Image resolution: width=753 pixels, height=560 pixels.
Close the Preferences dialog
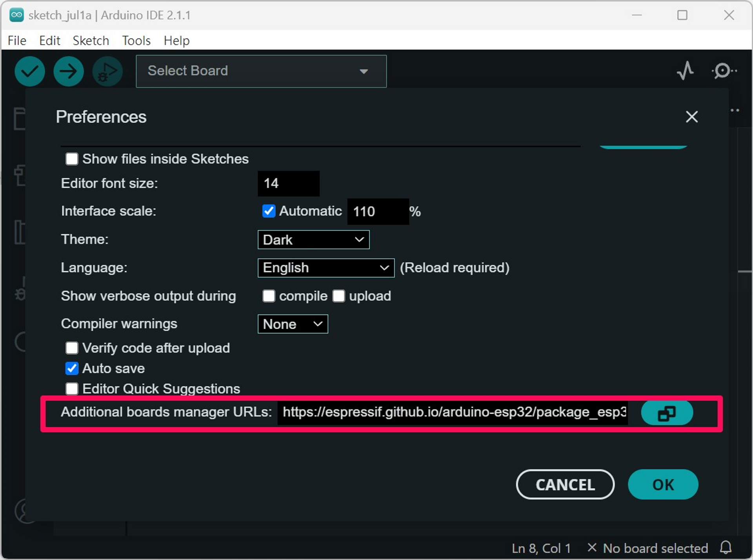point(692,116)
